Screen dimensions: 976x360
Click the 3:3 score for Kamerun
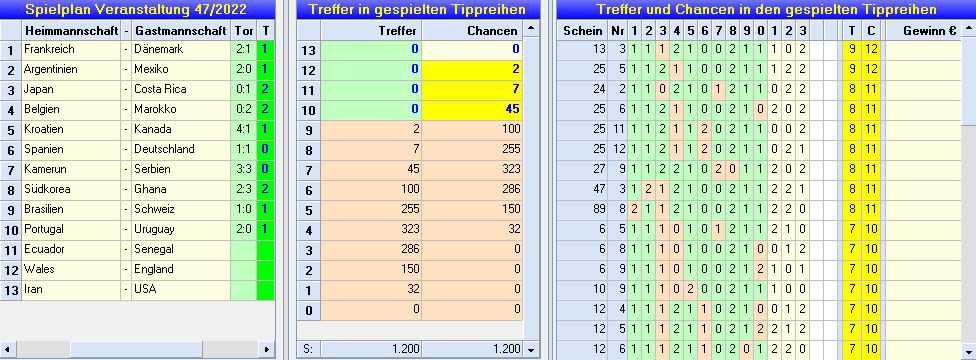[243, 169]
